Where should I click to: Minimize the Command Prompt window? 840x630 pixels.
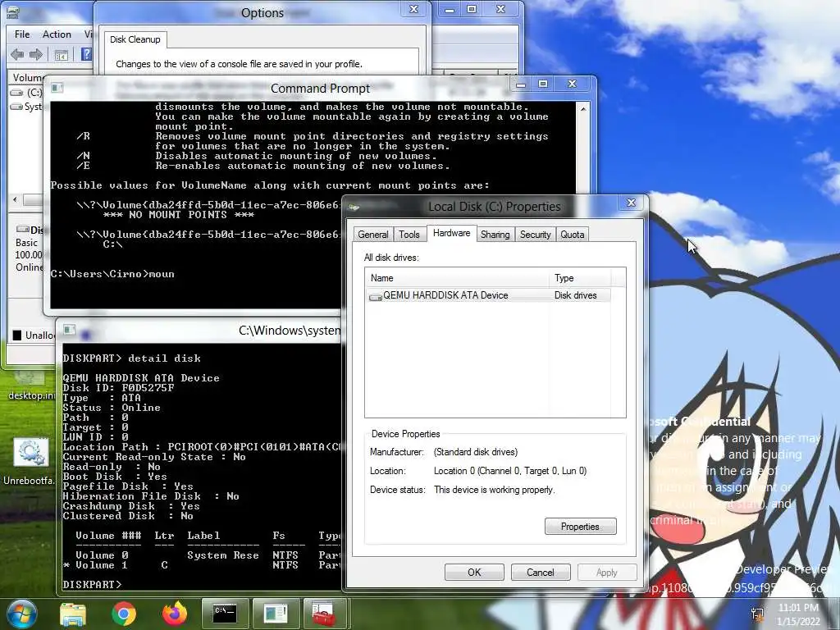(x=520, y=84)
